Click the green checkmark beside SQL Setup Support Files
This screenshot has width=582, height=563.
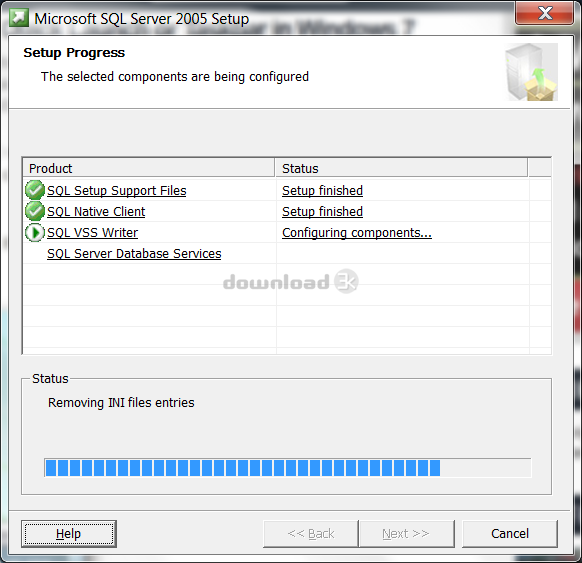[35, 190]
